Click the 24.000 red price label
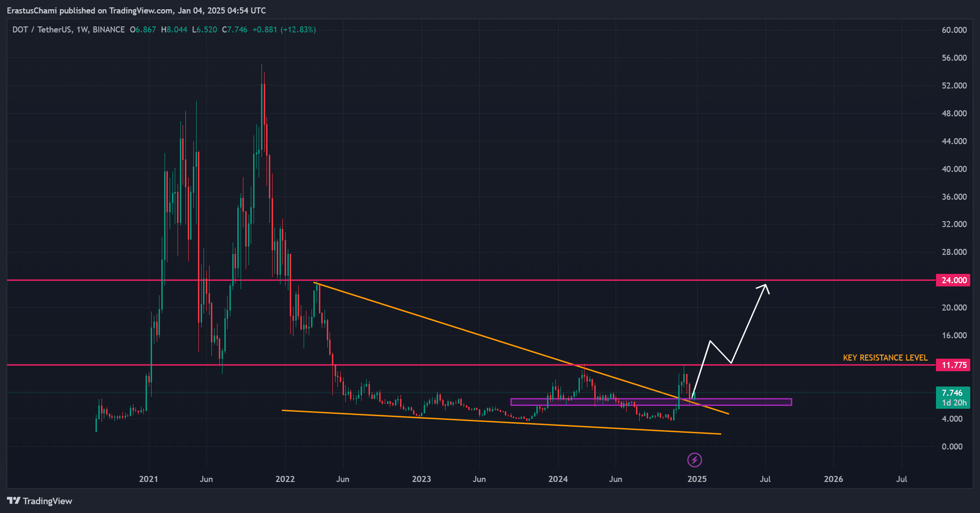 point(953,280)
